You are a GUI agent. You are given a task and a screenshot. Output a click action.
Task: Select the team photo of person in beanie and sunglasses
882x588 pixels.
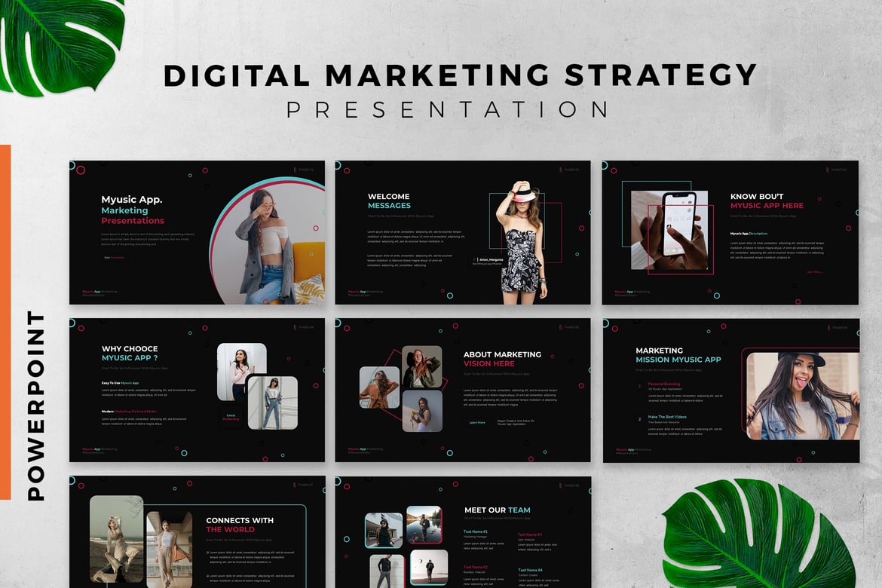click(x=384, y=530)
